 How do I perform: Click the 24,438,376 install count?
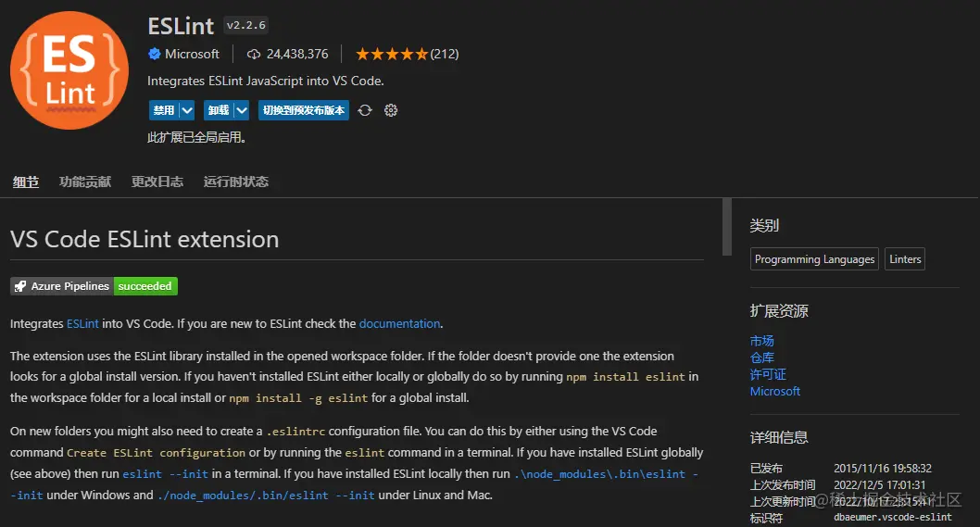[297, 55]
